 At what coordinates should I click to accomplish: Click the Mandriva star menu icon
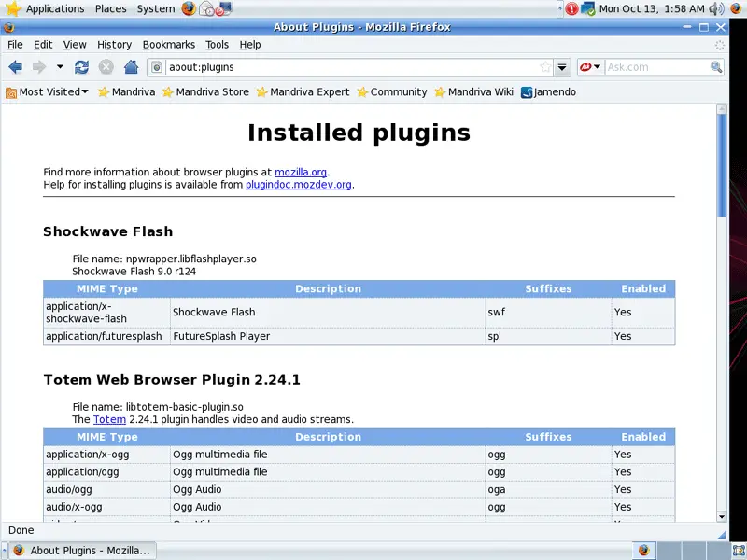click(13, 8)
